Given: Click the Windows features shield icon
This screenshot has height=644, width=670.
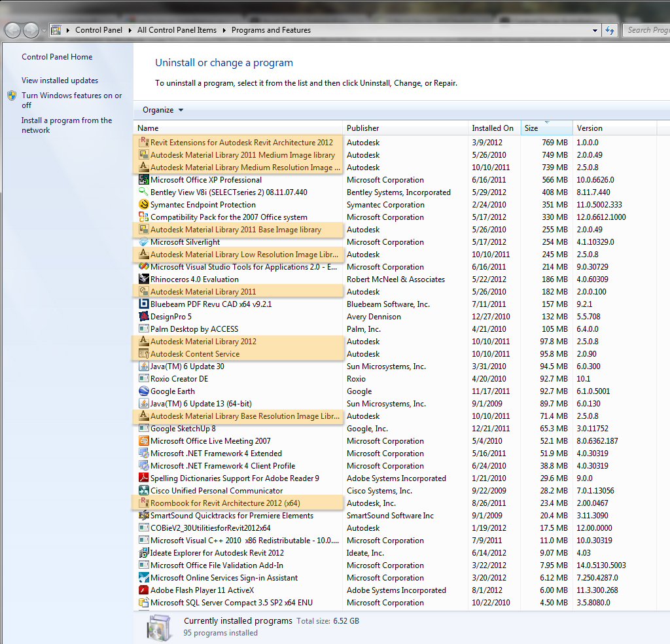Looking at the screenshot, I should (x=12, y=96).
